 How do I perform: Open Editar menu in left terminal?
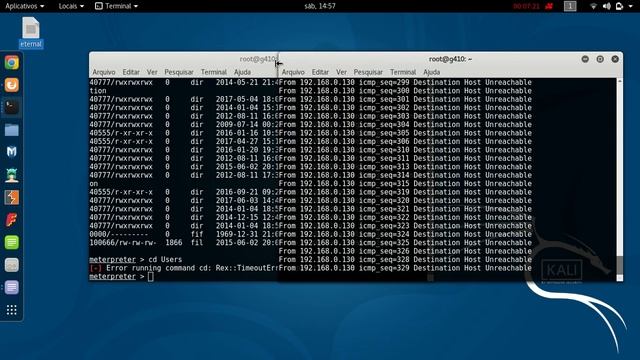tap(131, 72)
